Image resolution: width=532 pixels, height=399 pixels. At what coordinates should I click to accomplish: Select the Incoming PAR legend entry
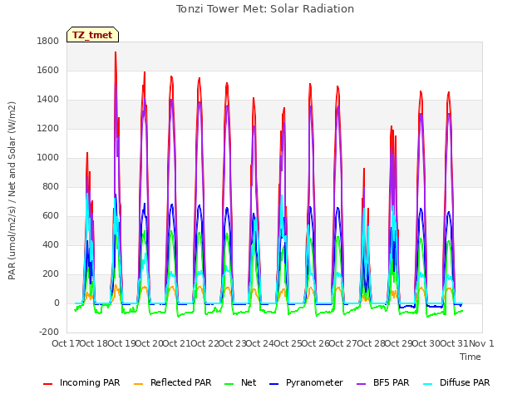(81, 382)
